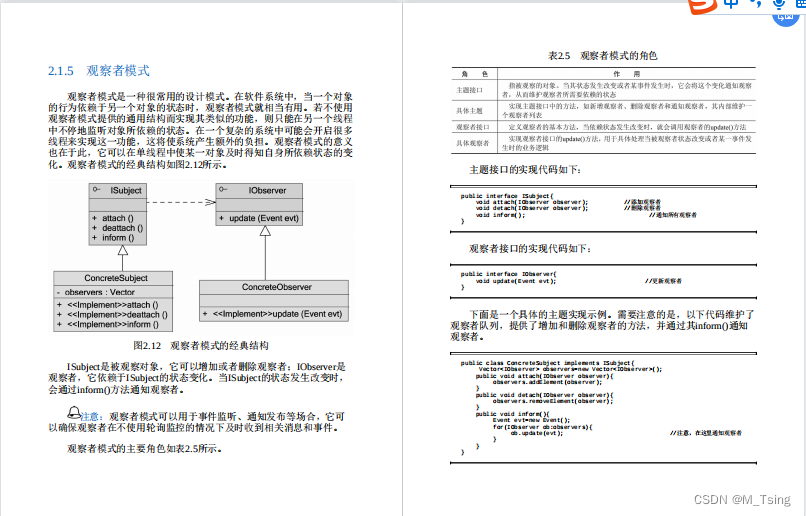This screenshot has height=516, width=806.
Task: Click the interface symbol in IObserver box
Action: coord(223,189)
